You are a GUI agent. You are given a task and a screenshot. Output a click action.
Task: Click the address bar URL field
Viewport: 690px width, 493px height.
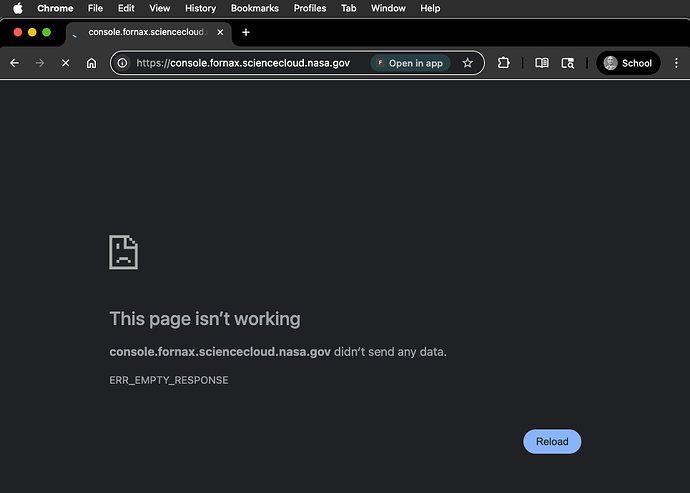[243, 63]
